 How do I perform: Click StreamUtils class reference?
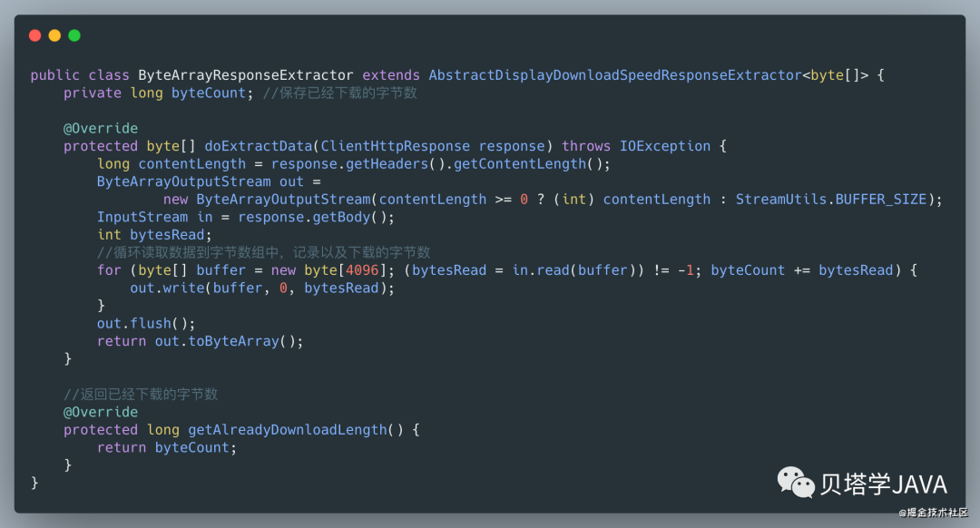[781, 200]
